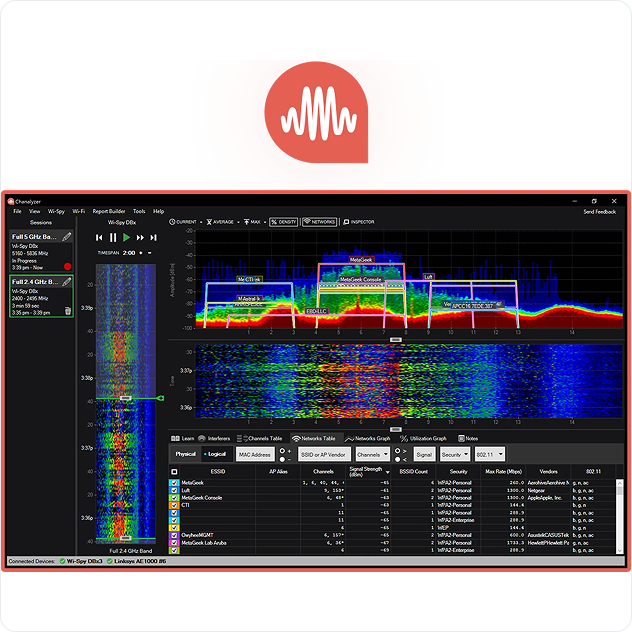The width and height of the screenshot is (632, 632).
Task: Pause the Wi-Spy DBx recording
Action: point(113,238)
